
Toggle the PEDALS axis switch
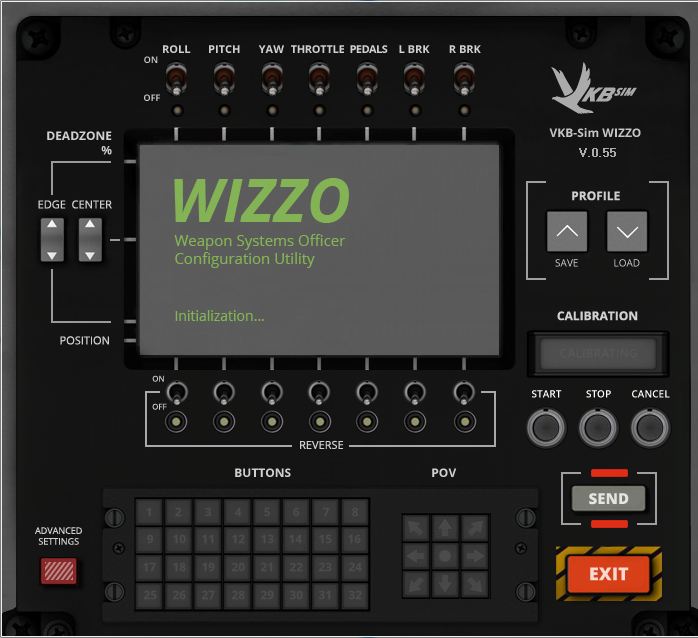(367, 79)
